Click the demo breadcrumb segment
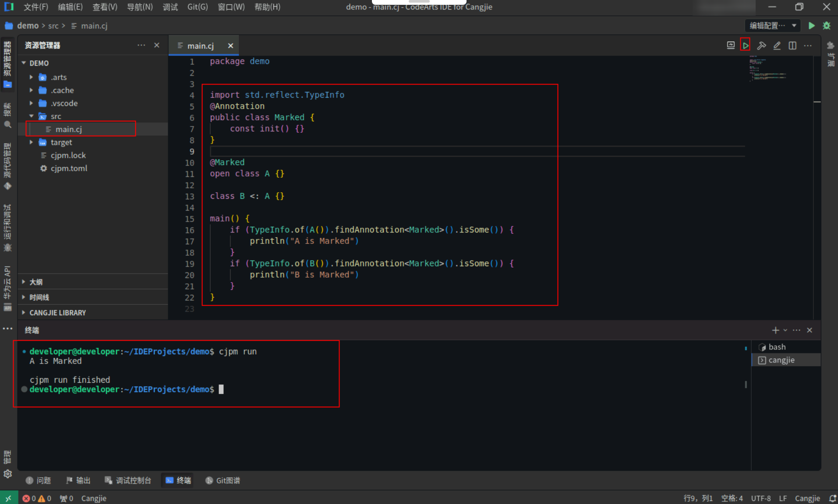Image resolution: width=838 pixels, height=504 pixels. pyautogui.click(x=28, y=26)
